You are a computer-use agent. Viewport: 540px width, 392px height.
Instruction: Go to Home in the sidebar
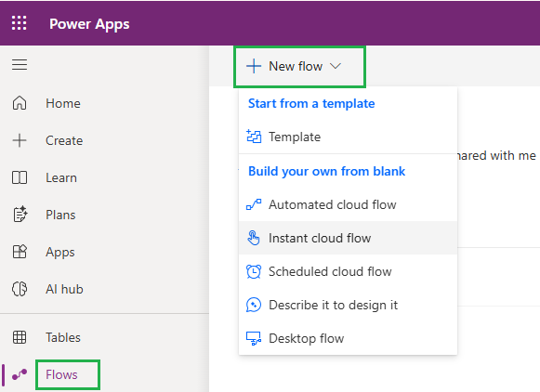coord(63,103)
